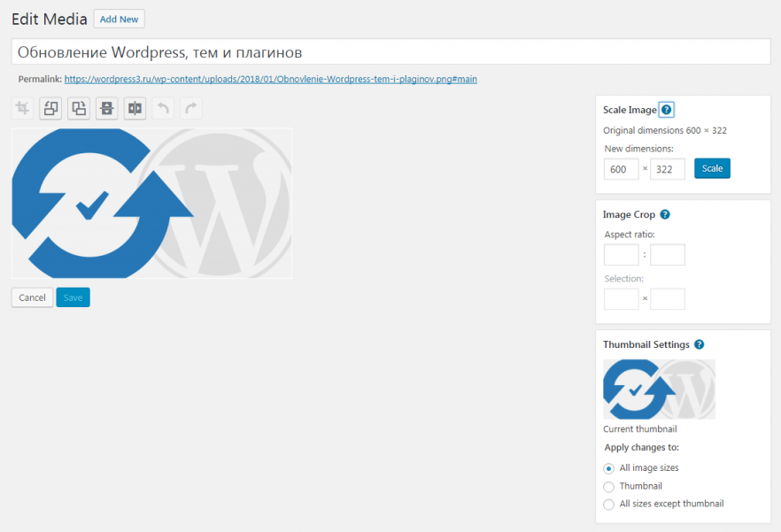Open Scale Image help icon
Image resolution: width=781 pixels, height=532 pixels.
click(x=667, y=110)
